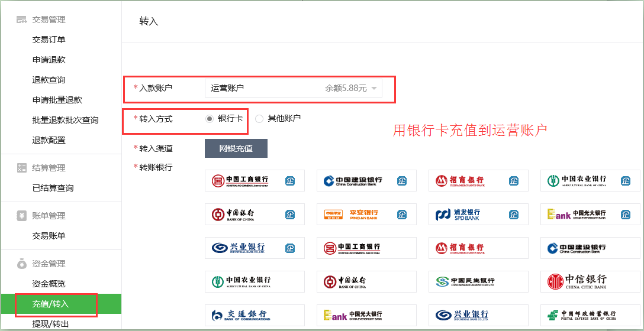Open 交易订单 in the sidebar
This screenshot has width=644, height=331.
49,40
